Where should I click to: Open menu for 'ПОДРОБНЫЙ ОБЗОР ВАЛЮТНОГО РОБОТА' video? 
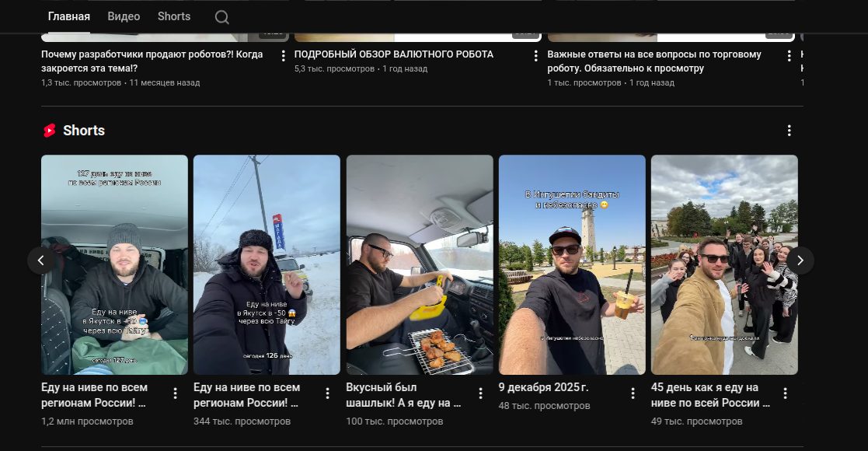tap(535, 55)
